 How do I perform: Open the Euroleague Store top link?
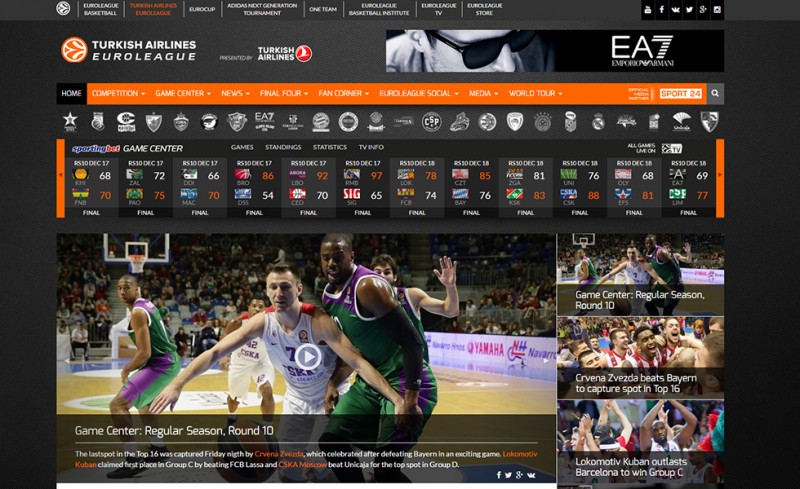[485, 9]
